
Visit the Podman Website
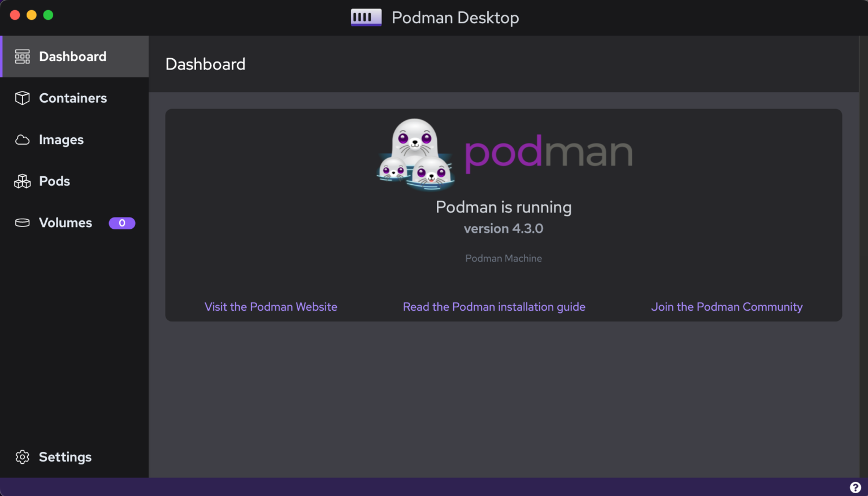(271, 307)
